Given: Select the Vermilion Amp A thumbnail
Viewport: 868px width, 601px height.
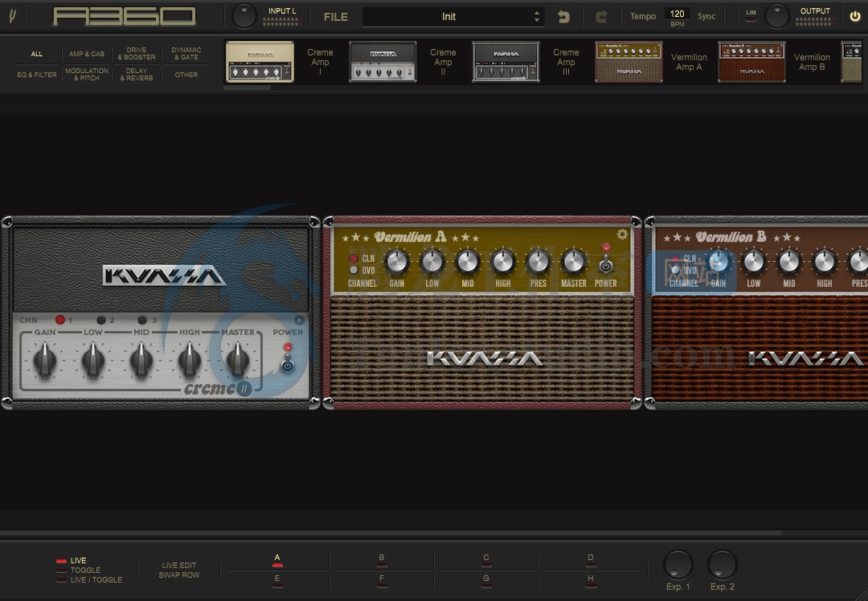Looking at the screenshot, I should click(x=628, y=62).
